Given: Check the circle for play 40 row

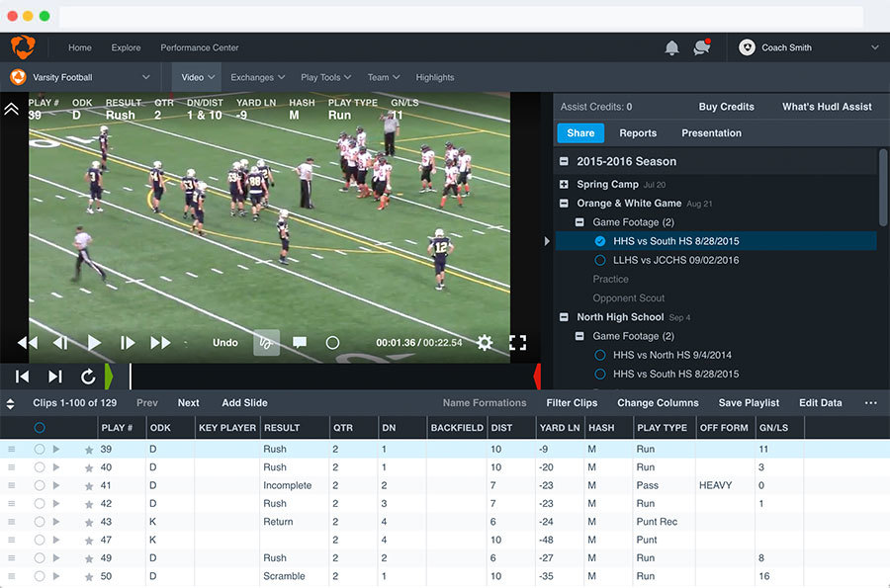Looking at the screenshot, I should 40,467.
